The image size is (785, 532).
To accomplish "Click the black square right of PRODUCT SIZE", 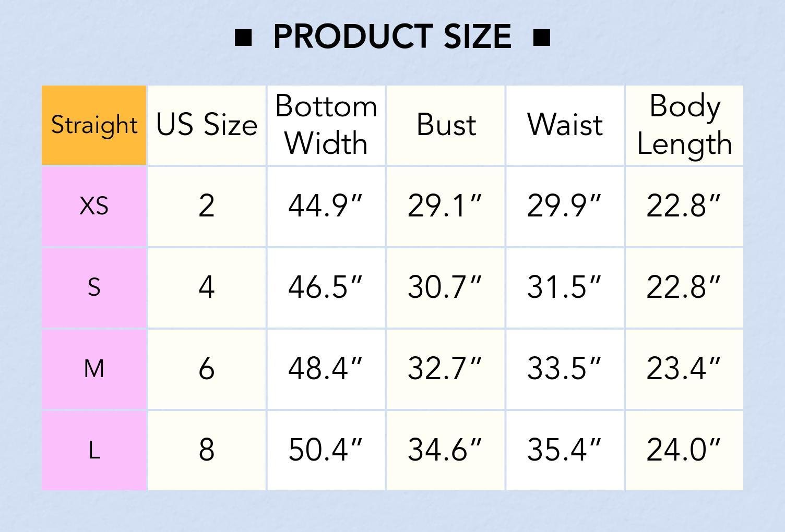I will [542, 38].
